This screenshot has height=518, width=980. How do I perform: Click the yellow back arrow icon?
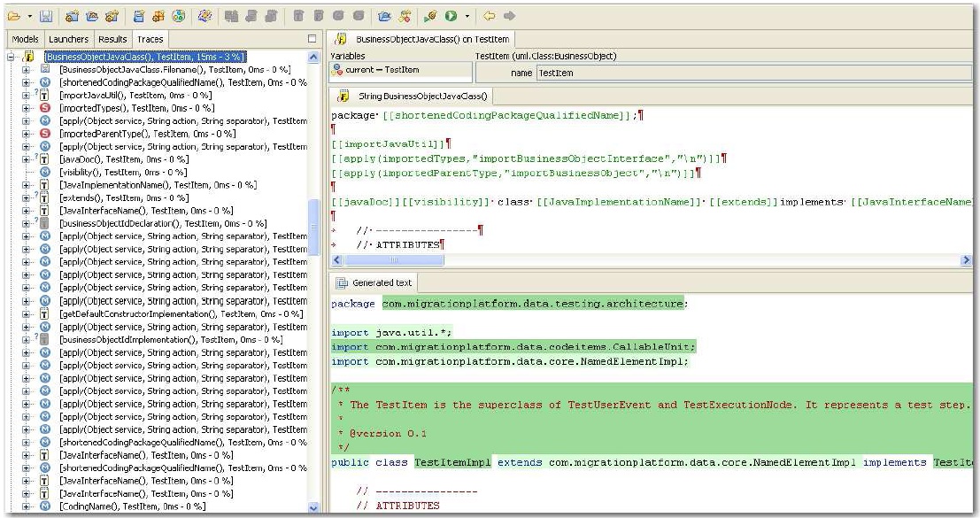[x=489, y=16]
